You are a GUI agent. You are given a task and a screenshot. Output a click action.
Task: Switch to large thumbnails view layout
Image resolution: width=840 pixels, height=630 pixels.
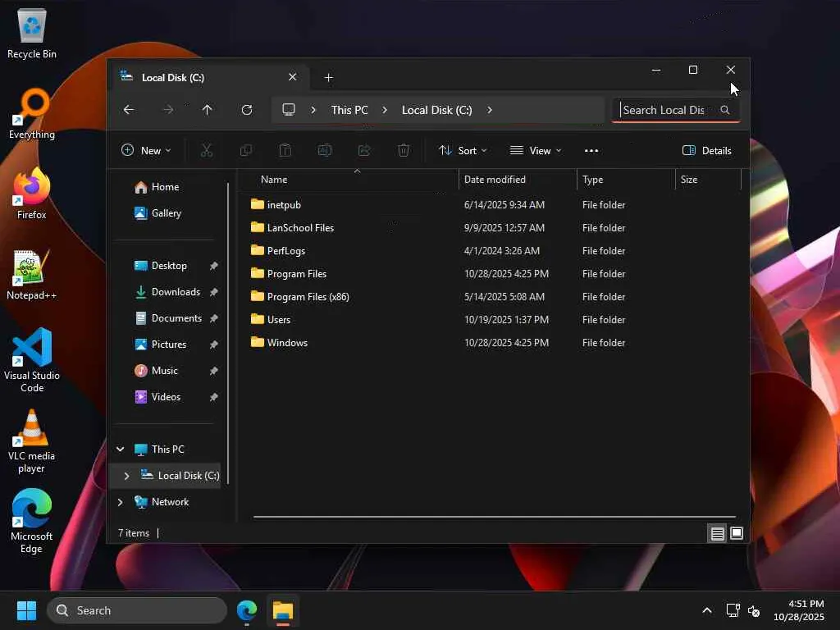[x=737, y=534]
